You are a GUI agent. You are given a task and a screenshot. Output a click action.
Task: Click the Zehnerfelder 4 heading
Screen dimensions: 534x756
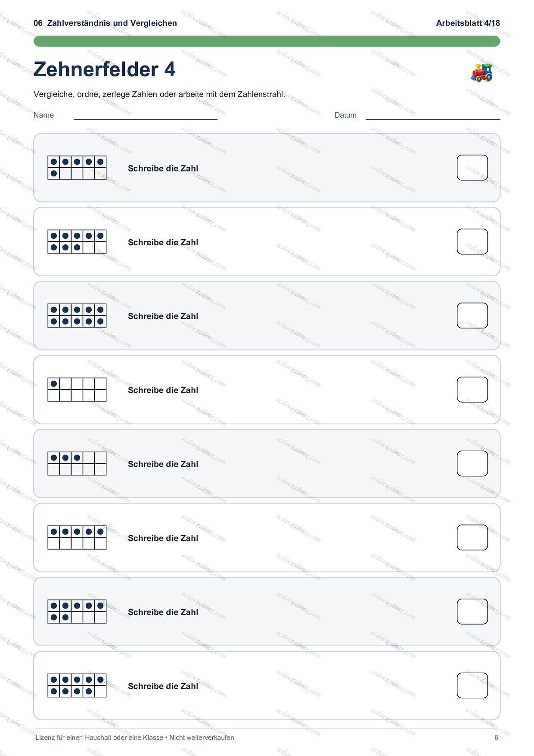(x=105, y=70)
